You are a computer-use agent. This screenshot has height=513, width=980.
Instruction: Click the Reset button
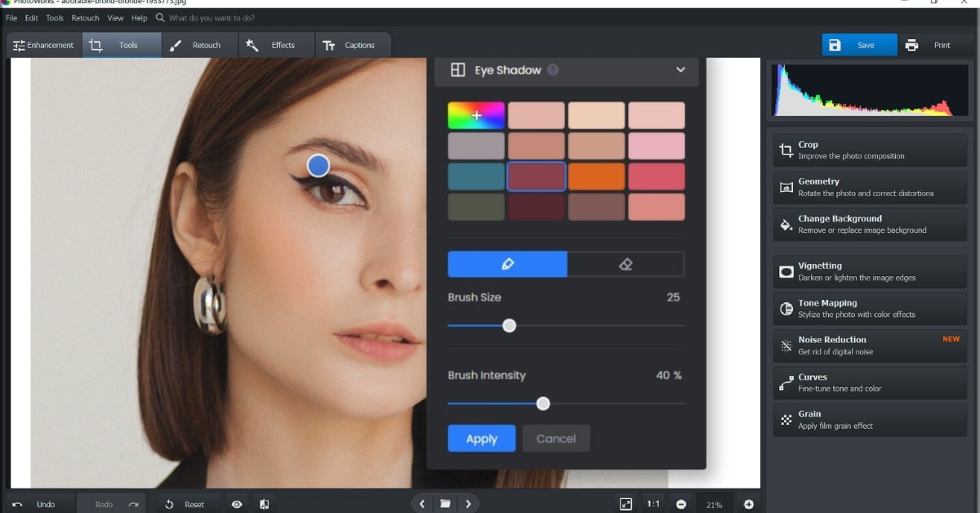(x=185, y=504)
